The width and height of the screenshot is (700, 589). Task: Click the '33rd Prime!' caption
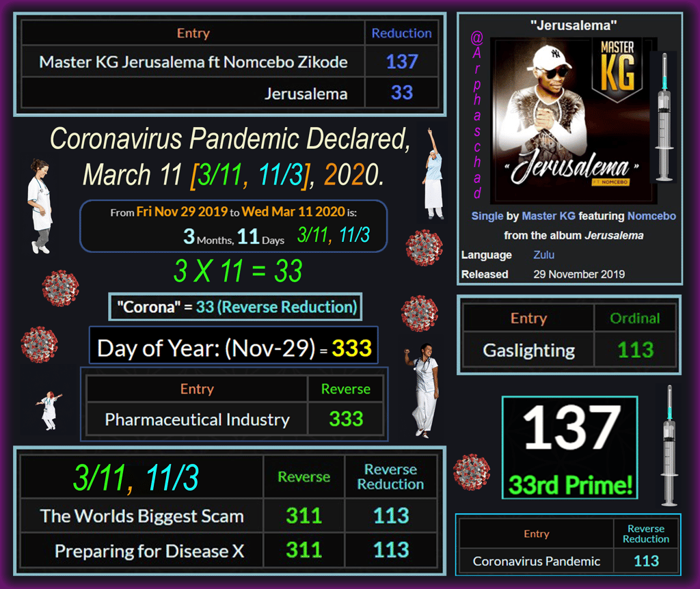[571, 485]
